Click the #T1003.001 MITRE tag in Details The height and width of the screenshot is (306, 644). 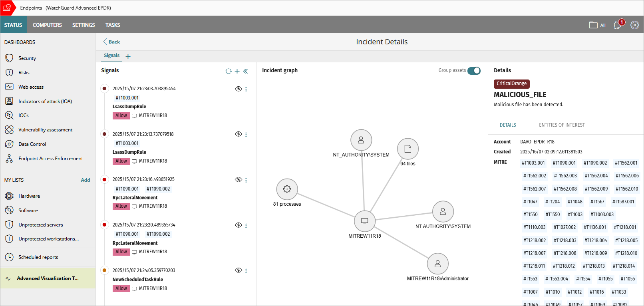[533, 163]
